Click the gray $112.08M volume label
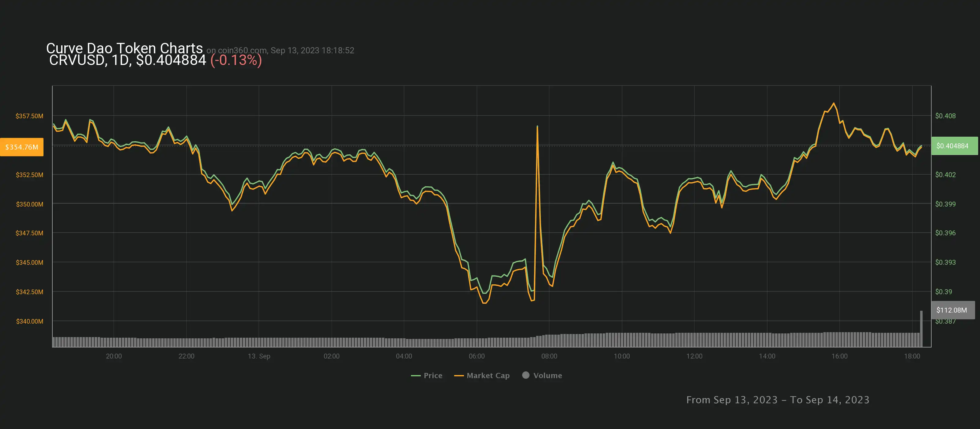980x429 pixels. (x=953, y=310)
